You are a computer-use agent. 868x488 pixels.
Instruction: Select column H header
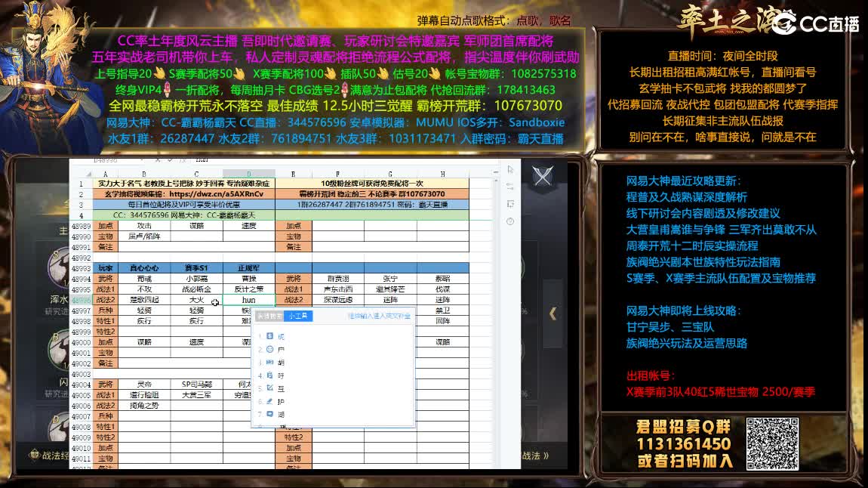pos(443,174)
